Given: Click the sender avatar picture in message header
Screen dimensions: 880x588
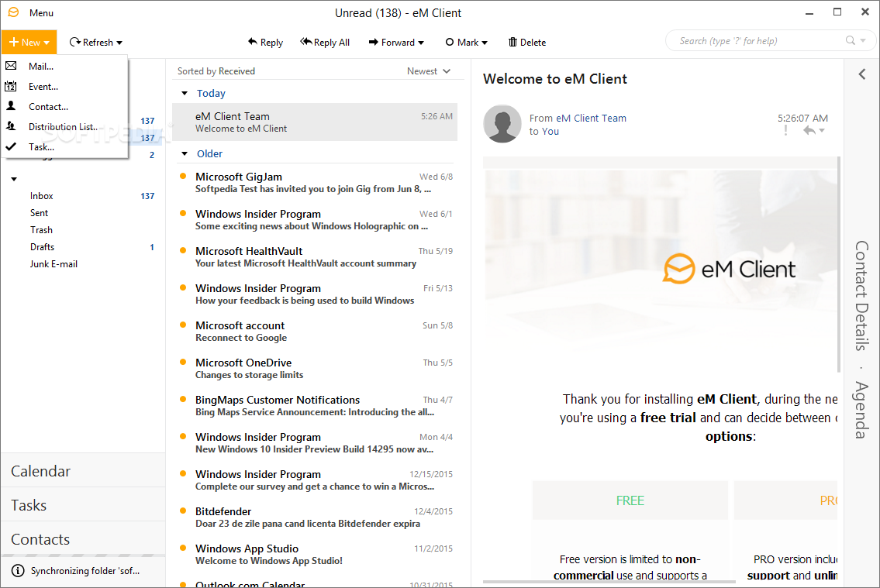Looking at the screenshot, I should pyautogui.click(x=502, y=124).
